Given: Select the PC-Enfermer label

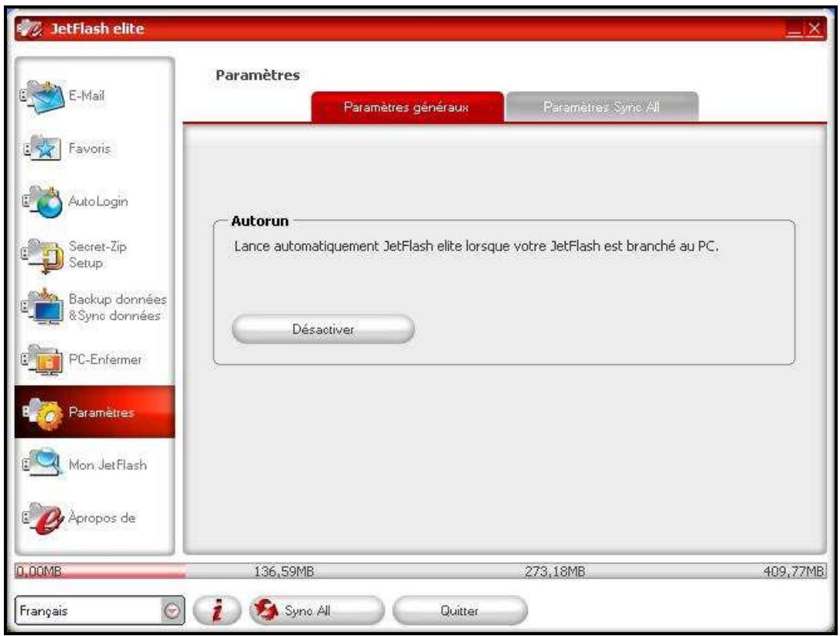Looking at the screenshot, I should point(105,359).
